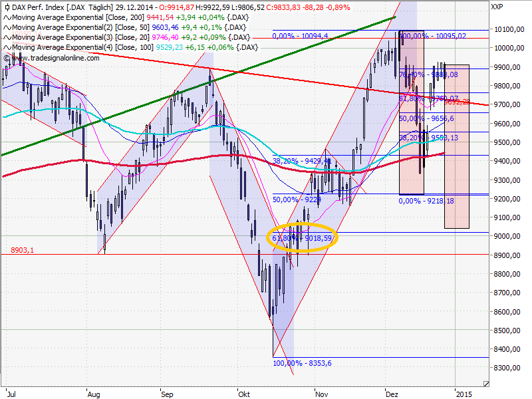
Task: Click the circled "61,80% - 9018,59" label
Action: [301, 237]
